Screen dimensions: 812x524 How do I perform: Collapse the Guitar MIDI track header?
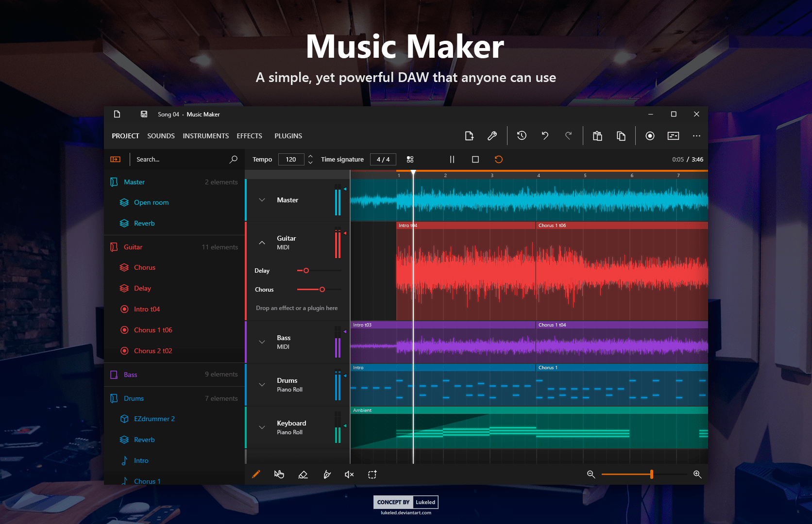tap(262, 242)
